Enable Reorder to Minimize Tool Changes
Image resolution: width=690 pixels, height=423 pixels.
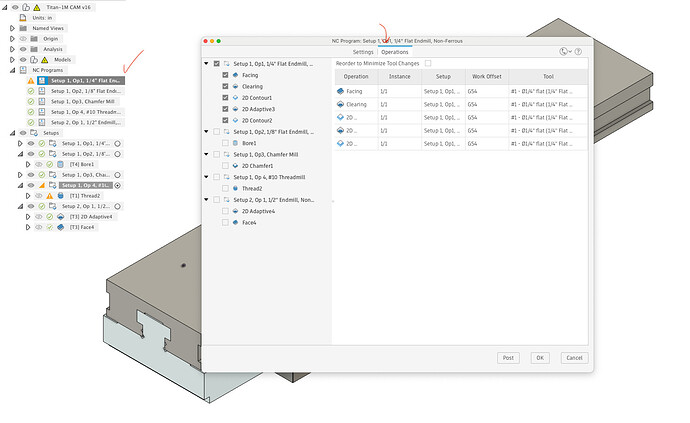pyautogui.click(x=428, y=63)
